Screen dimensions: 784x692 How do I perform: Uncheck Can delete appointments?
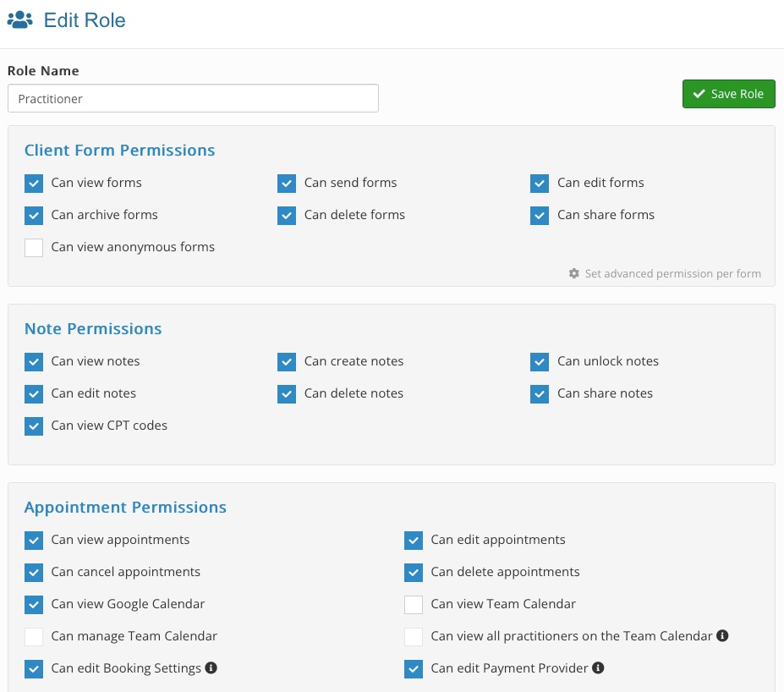(414, 573)
